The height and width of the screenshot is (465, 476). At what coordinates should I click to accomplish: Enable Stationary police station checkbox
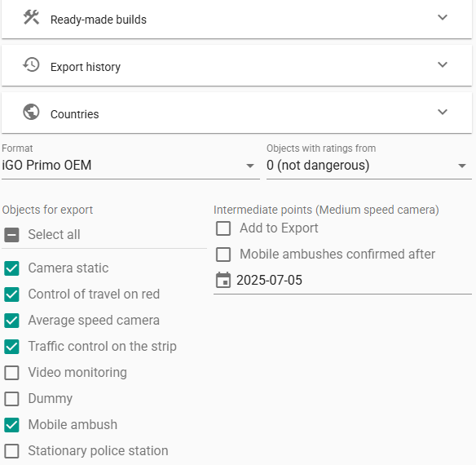click(x=12, y=451)
